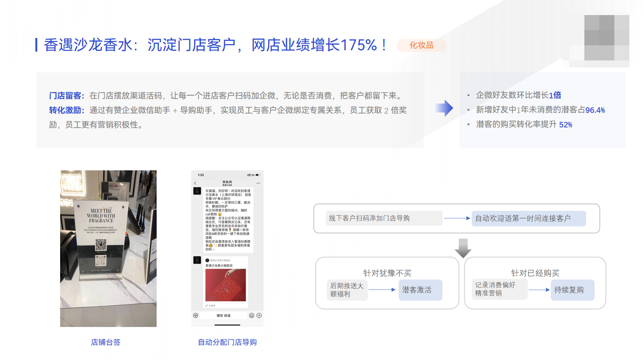Viewport: 644px width, 360px height.
Task: Click the 店铺台签 caption
Action: tap(106, 342)
